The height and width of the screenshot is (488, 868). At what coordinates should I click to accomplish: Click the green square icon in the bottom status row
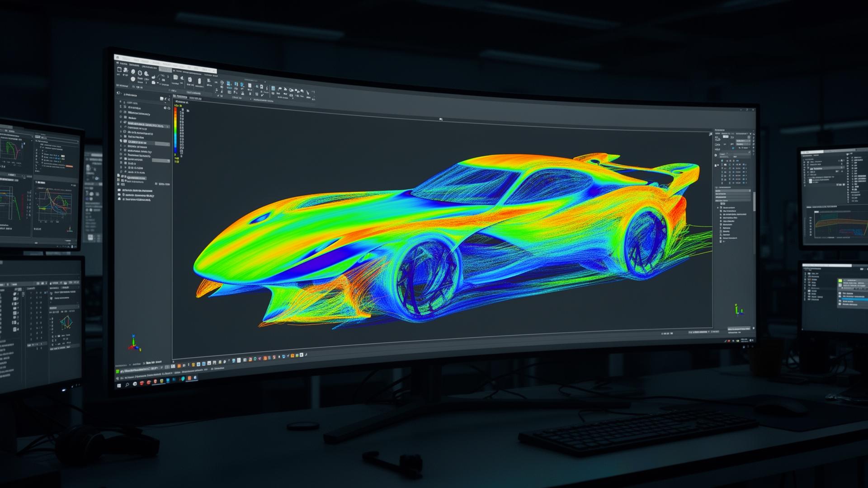(x=118, y=371)
